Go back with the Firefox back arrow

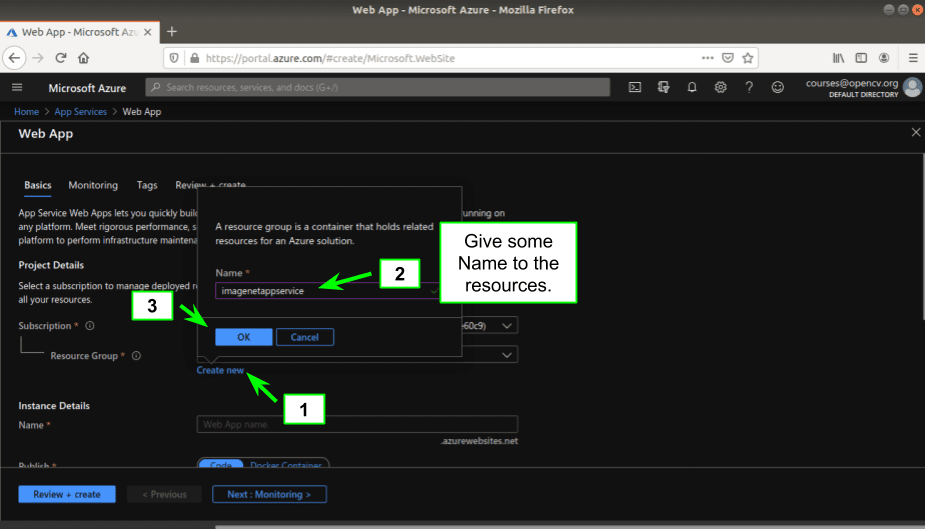tap(14, 58)
